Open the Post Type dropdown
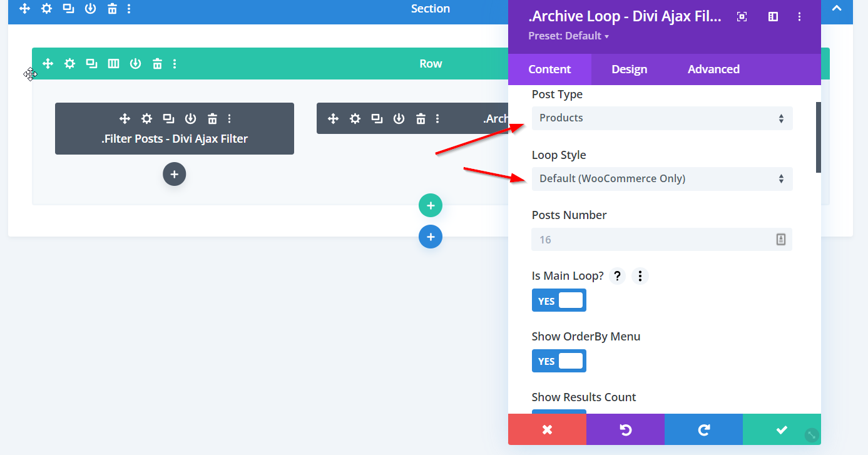Viewport: 868px width, 455px height. click(662, 118)
